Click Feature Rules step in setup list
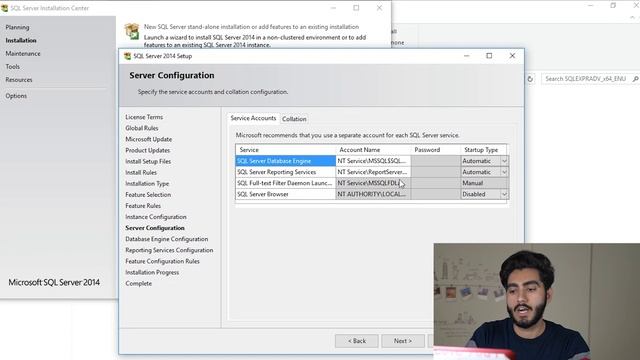This screenshot has height=360, width=640. click(x=143, y=206)
